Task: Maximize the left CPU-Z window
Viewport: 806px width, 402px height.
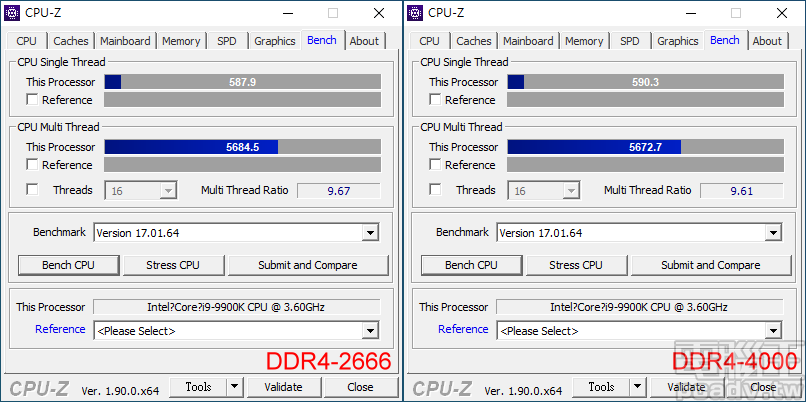Action: coord(333,13)
